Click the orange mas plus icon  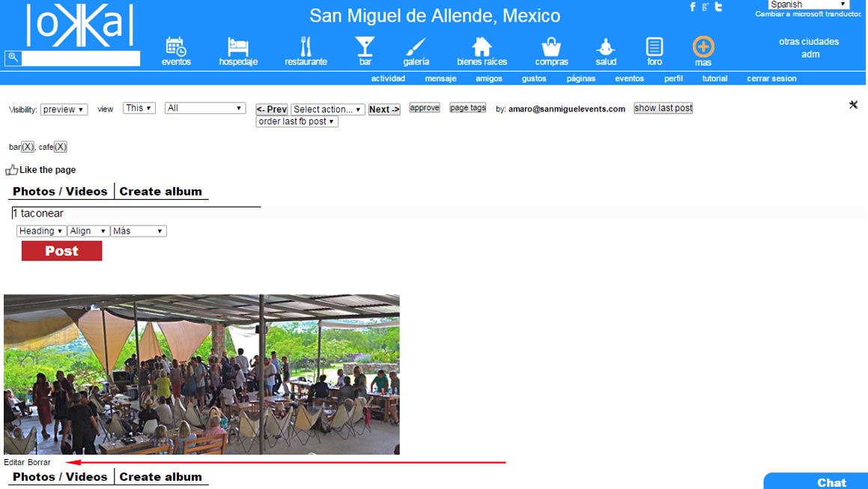click(x=702, y=46)
